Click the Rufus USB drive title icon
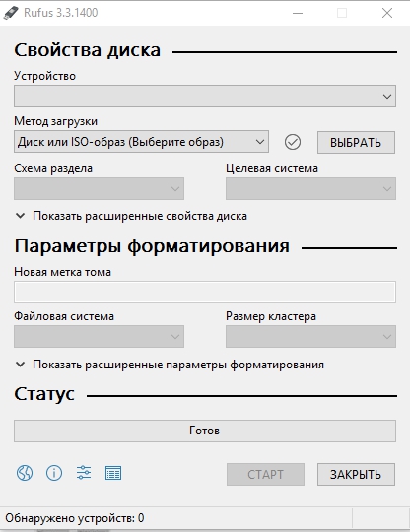 click(x=11, y=13)
